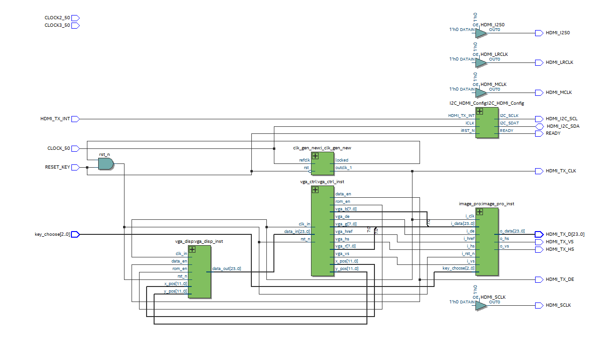
Task: Click the i_de port on image_pro
Action: pyautogui.click(x=470, y=231)
